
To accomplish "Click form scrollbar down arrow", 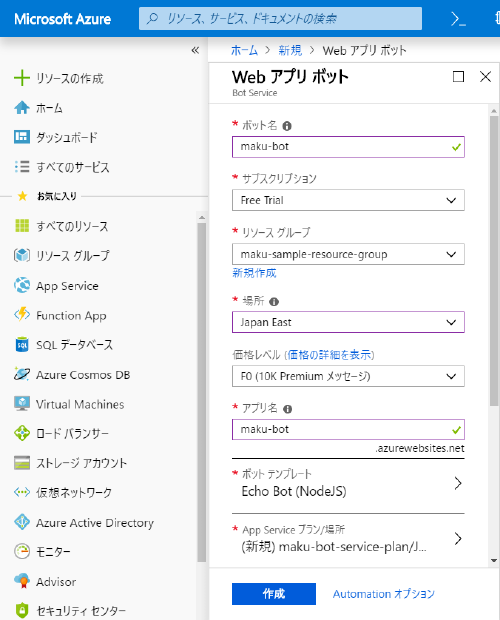I will [494, 560].
